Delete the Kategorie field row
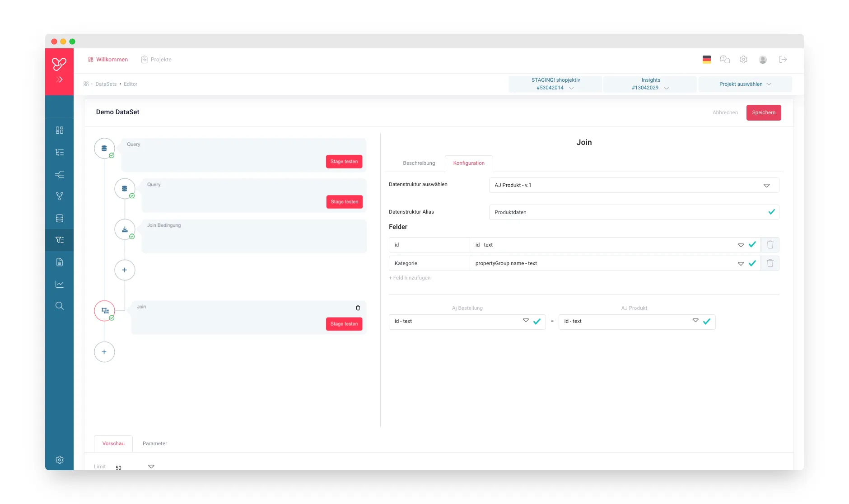849x504 pixels. coord(770,263)
